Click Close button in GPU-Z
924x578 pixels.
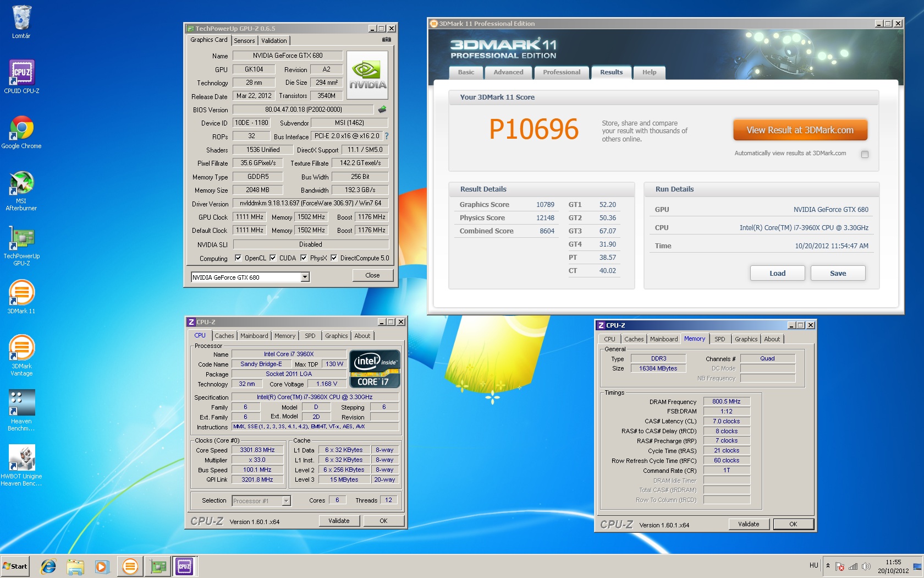click(372, 275)
